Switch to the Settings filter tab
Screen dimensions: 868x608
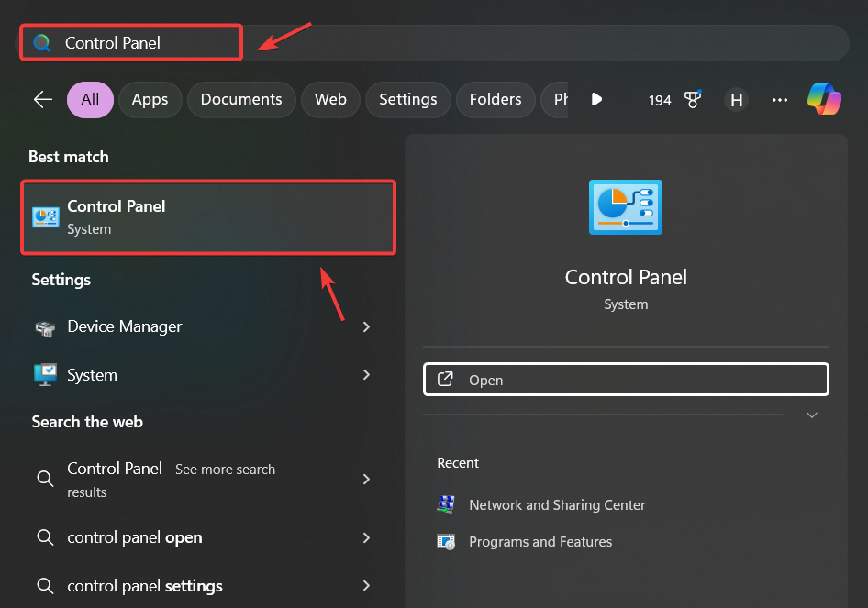pos(408,100)
